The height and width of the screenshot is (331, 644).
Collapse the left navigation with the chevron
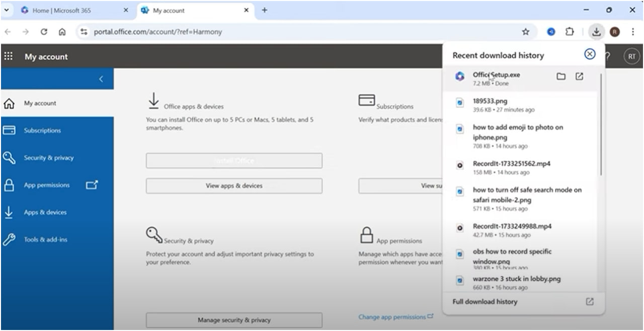[101, 79]
